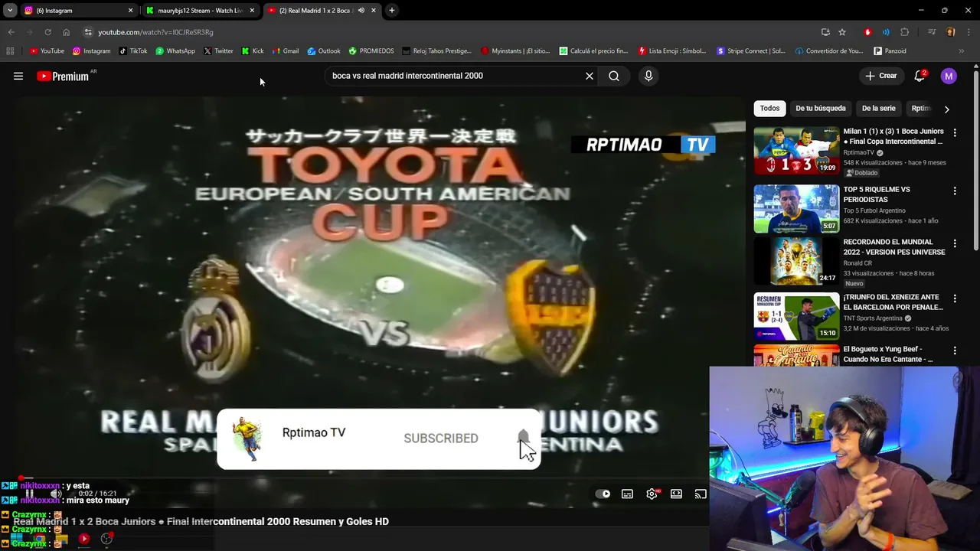Viewport: 980px width, 551px height.
Task: Go to YouTube Premium home logo
Action: coord(63,76)
